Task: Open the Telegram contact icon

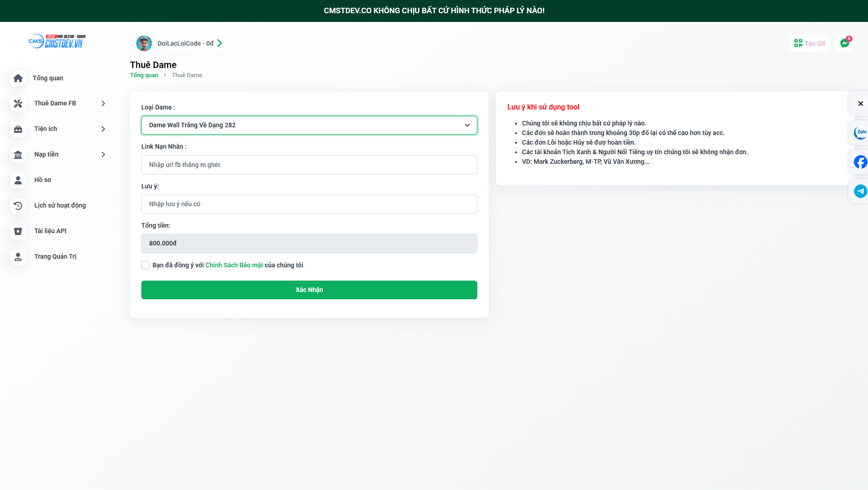Action: (860, 191)
